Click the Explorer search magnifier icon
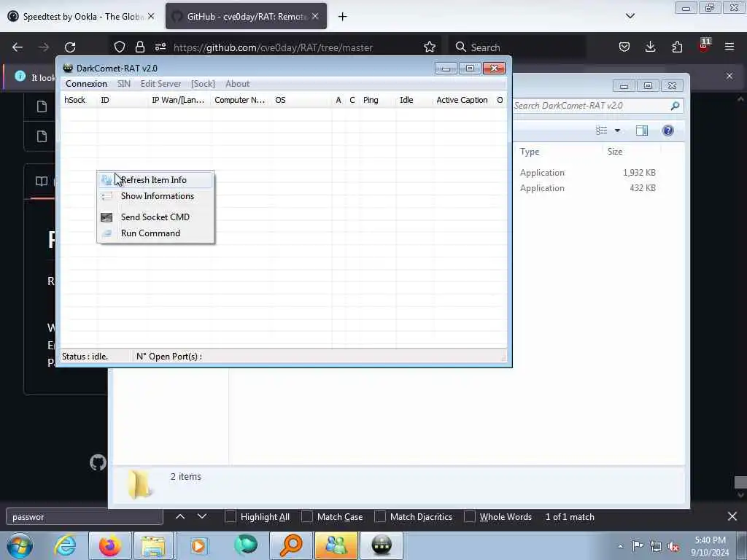The height and width of the screenshot is (560, 747). [675, 106]
